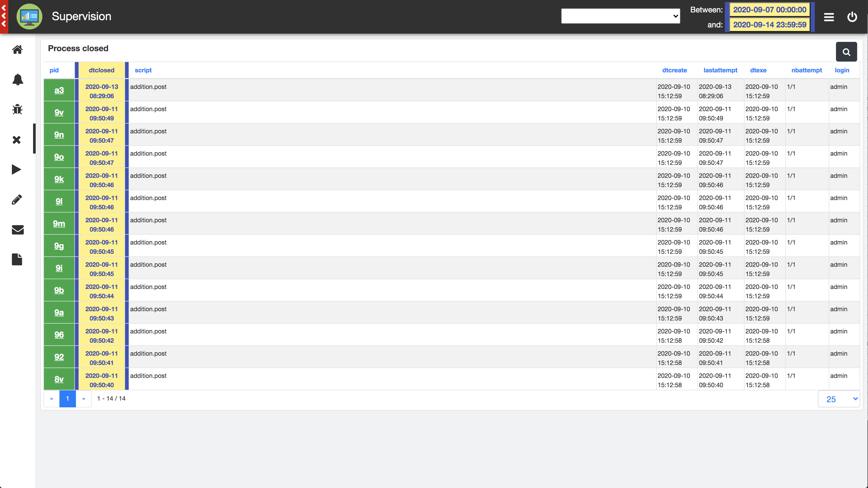Open the document file sidebar icon

coord(17,259)
